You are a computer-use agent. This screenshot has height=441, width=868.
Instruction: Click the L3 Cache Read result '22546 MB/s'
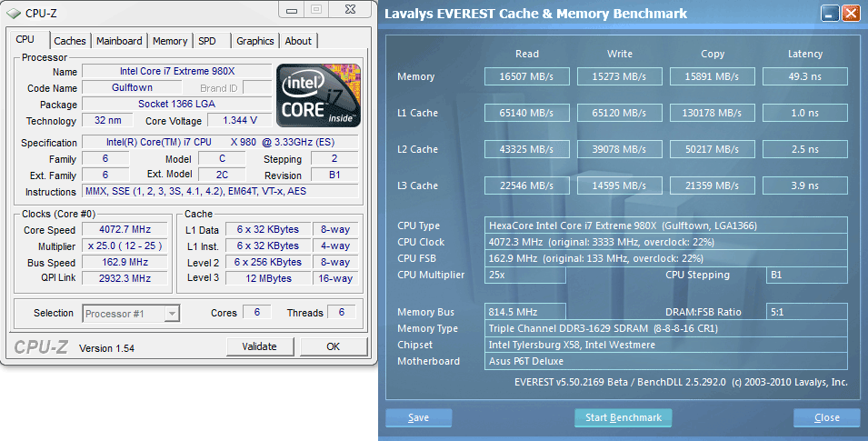coord(527,185)
